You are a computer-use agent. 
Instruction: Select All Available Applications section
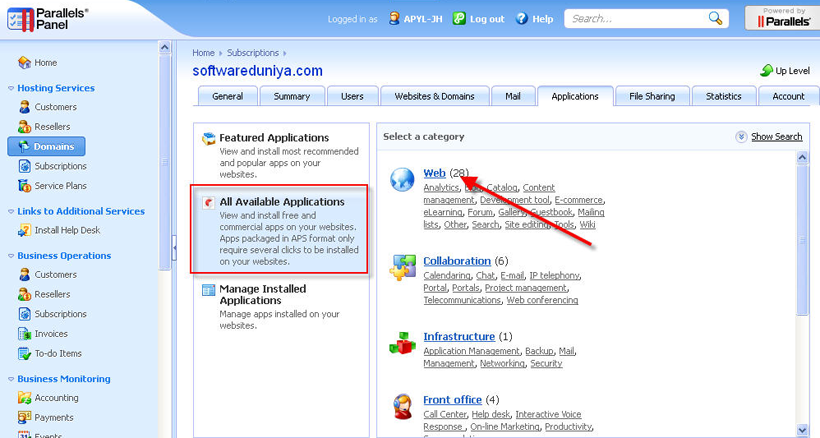click(280, 229)
